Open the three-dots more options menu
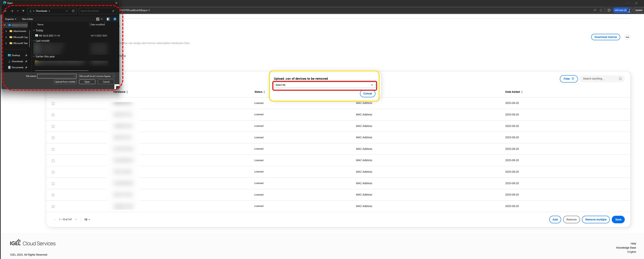The width and height of the screenshot is (644, 259). pos(627,37)
